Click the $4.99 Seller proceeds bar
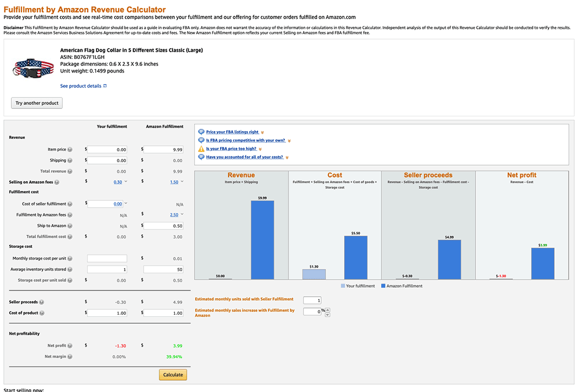The height and width of the screenshot is (392, 581). pos(449,260)
